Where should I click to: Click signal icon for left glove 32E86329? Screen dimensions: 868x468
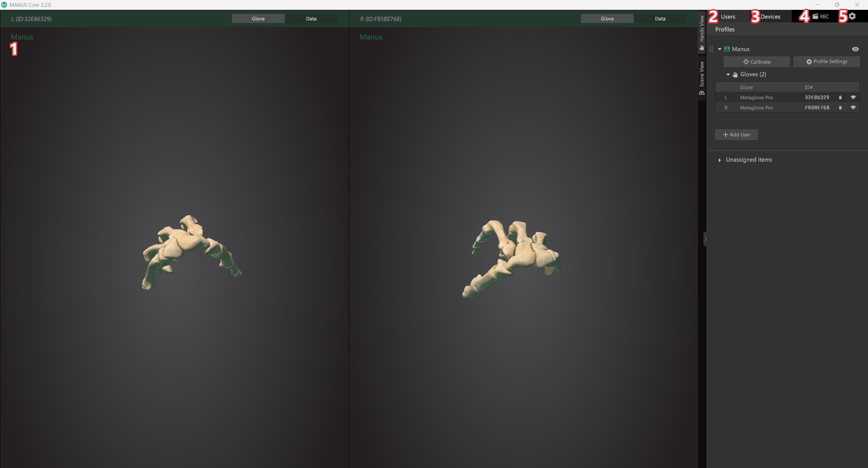(853, 97)
